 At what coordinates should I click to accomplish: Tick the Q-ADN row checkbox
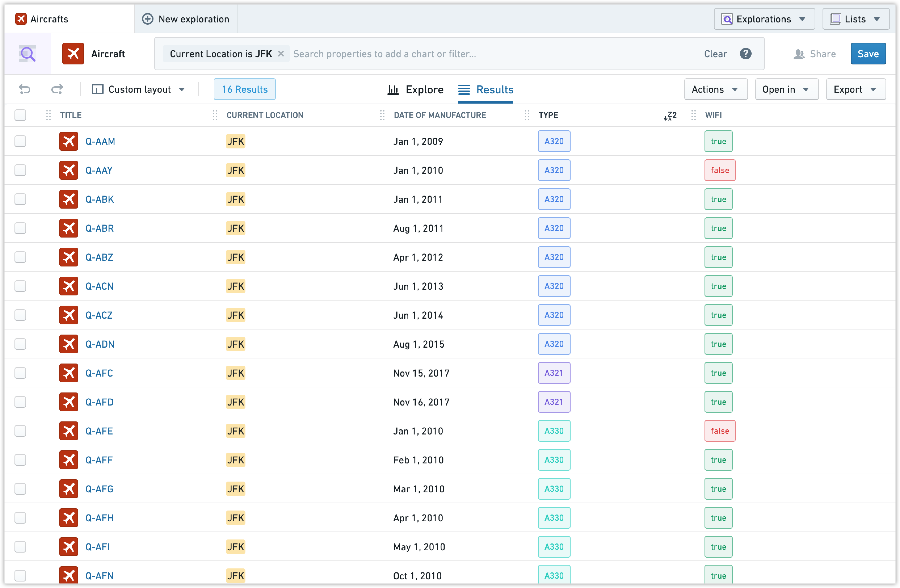pos(20,344)
